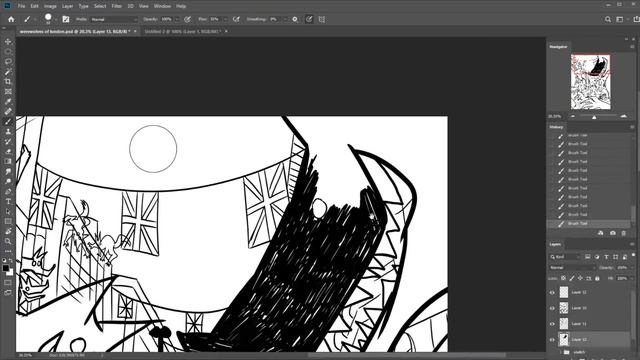Viewport: 640px width, 360px height.
Task: Enable airbrush-style build-up
Action: pyautogui.click(x=236, y=19)
